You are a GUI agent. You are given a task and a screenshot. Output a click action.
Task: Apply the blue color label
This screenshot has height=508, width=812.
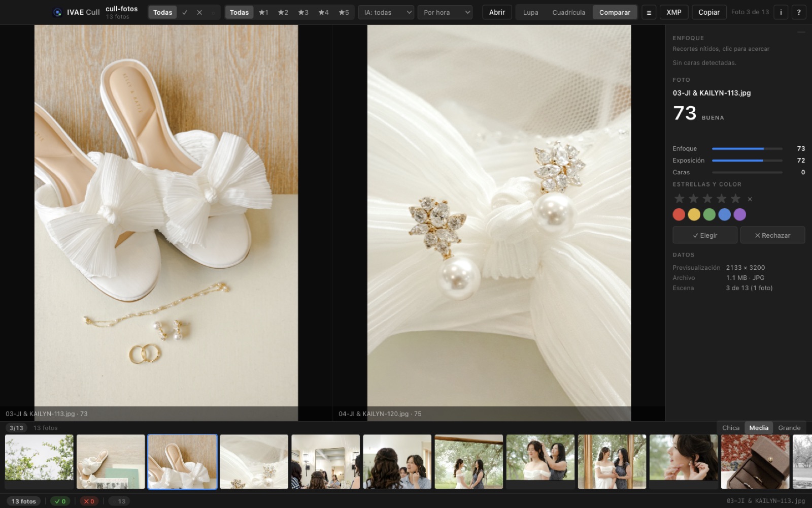pos(725,214)
